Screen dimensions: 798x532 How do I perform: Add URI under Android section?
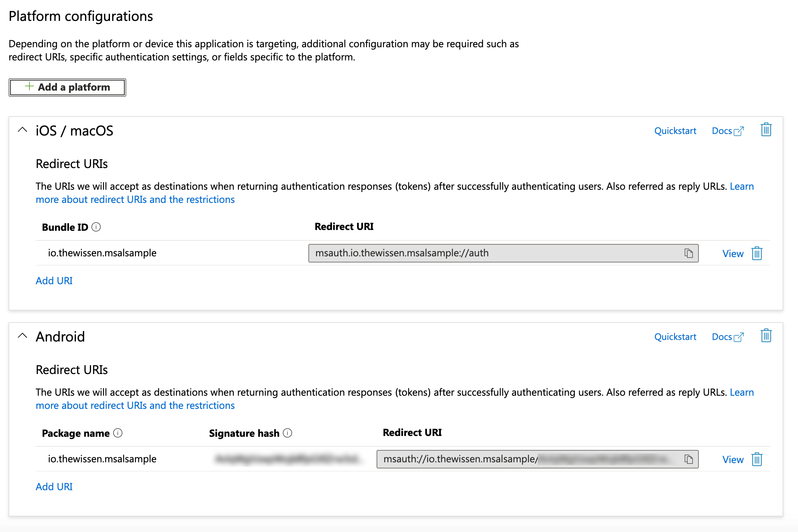click(54, 486)
